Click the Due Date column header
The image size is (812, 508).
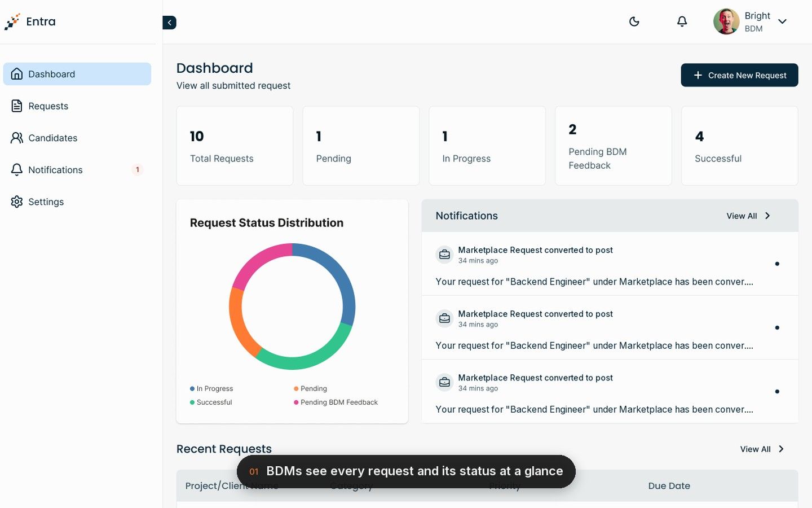tap(669, 486)
